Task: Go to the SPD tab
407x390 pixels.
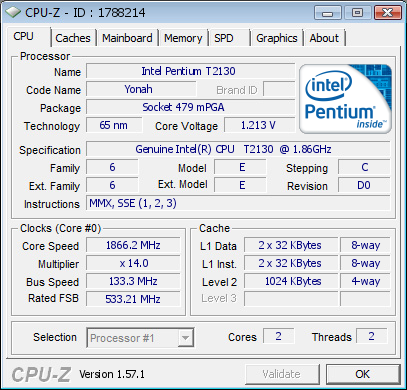Action: coord(229,38)
